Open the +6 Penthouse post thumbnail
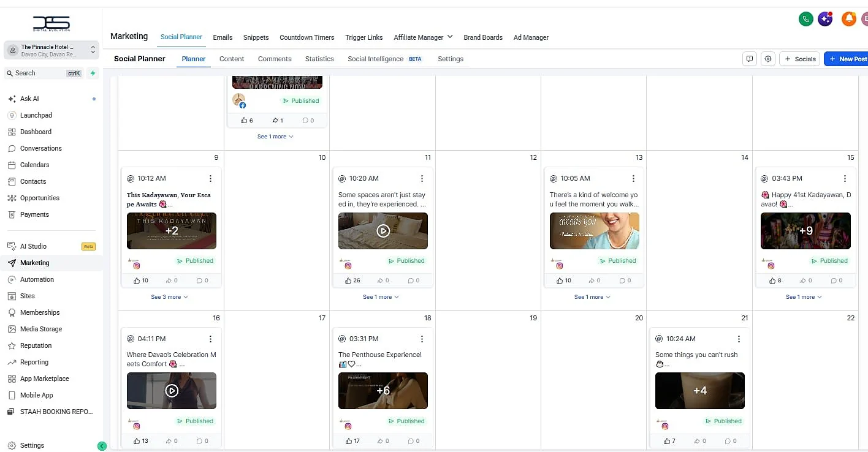868x452 pixels. coord(383,391)
